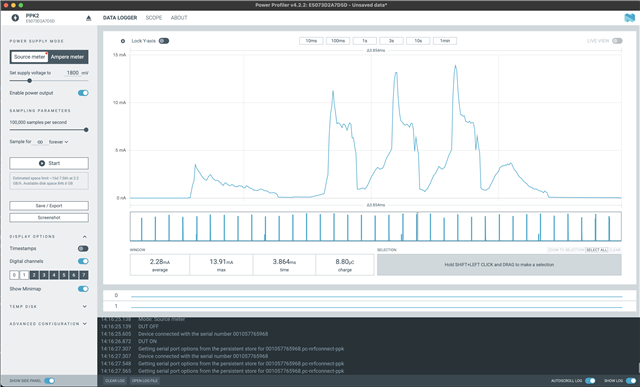The width and height of the screenshot is (640, 387).
Task: Select digital channel 3 box
Action: click(x=44, y=275)
